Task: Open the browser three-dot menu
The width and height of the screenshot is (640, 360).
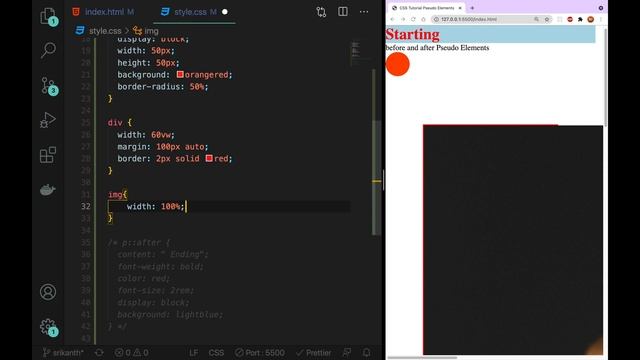Action: pos(600,19)
